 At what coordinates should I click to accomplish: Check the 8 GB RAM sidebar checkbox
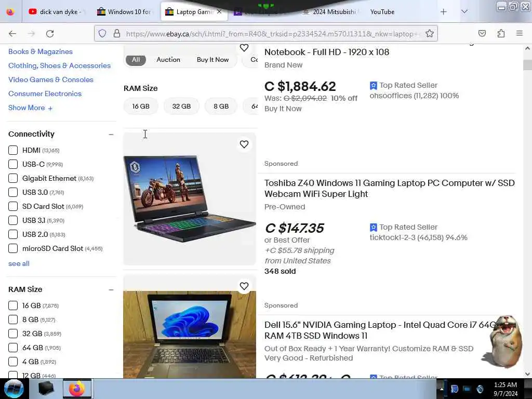pos(13,320)
